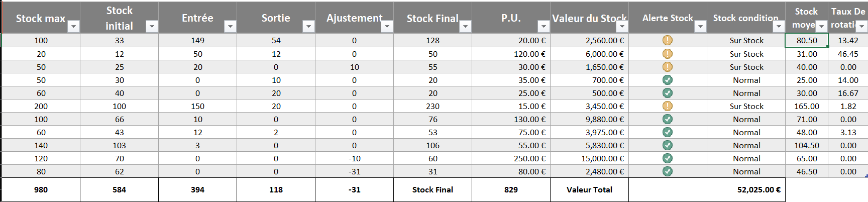Click the yellow alert icon in the 6,000.00 € row
The height and width of the screenshot is (202, 868).
click(667, 54)
